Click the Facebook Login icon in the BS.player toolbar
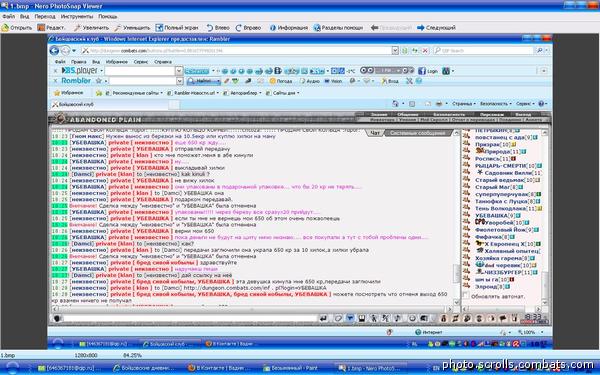The image size is (600, 375). pyautogui.click(x=427, y=71)
